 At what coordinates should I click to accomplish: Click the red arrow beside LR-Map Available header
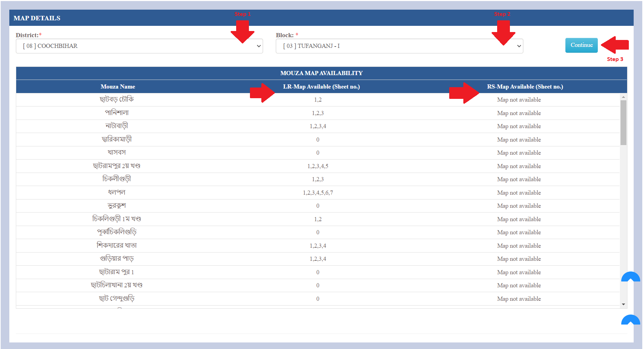(262, 93)
